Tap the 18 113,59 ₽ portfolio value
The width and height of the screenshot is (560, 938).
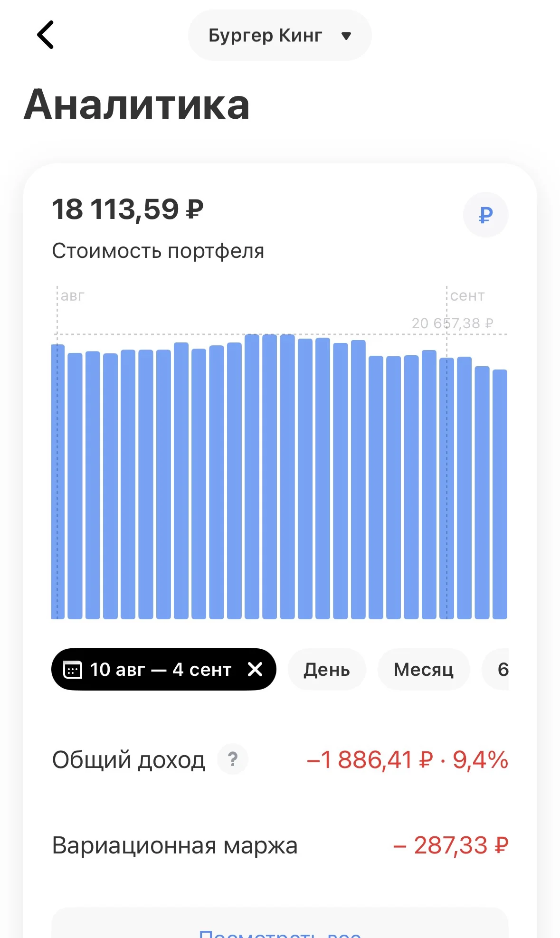coord(128,209)
